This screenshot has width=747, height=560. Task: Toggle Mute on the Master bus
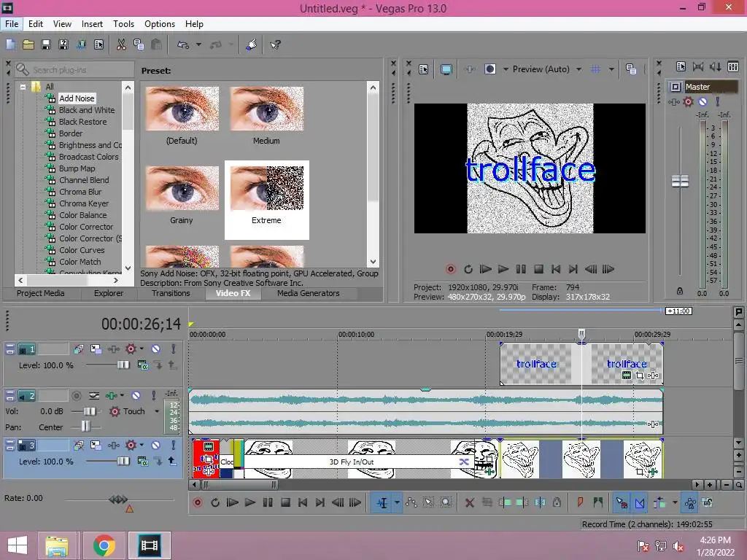click(703, 101)
